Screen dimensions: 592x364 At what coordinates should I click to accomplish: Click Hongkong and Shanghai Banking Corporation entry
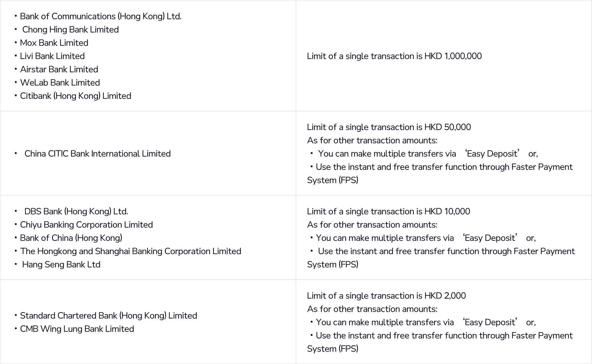tap(131, 251)
